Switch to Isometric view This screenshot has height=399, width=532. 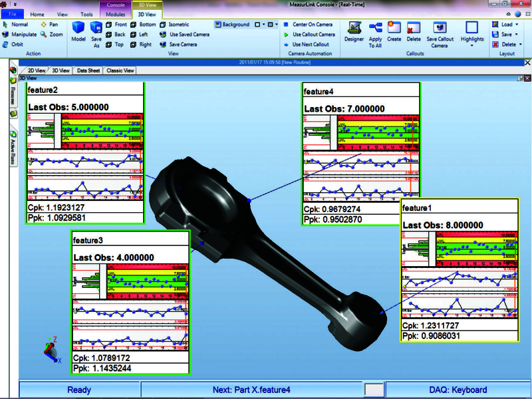click(174, 25)
